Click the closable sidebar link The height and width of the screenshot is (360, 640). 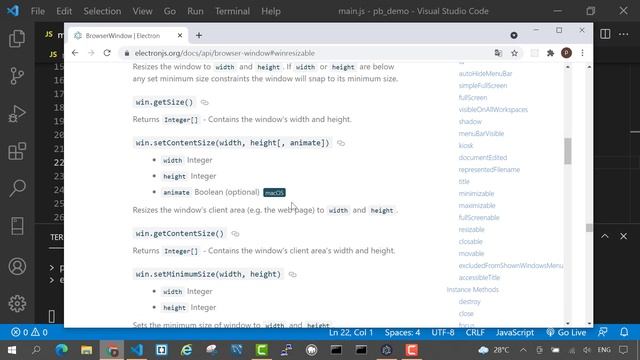pyautogui.click(x=471, y=242)
